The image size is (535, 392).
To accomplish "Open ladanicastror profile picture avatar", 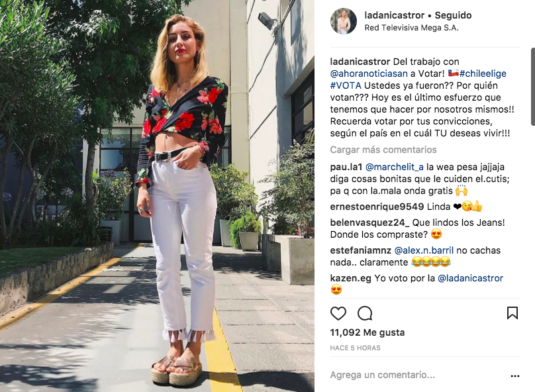I will tap(344, 21).
